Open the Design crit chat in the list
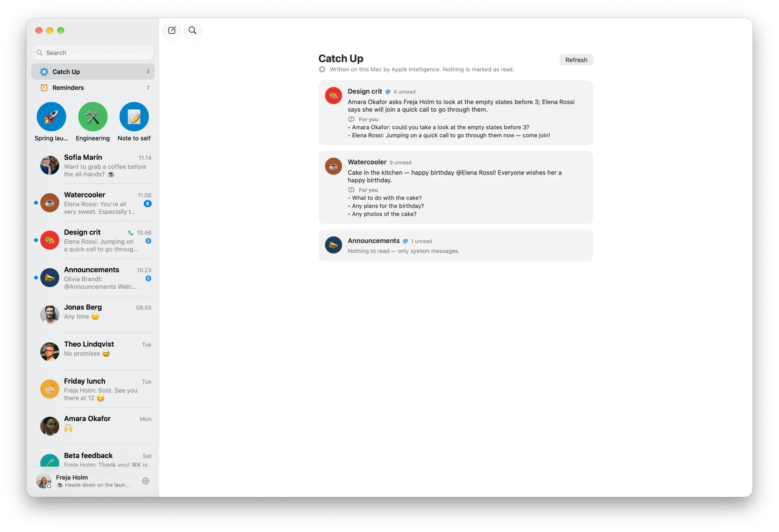 (93, 240)
